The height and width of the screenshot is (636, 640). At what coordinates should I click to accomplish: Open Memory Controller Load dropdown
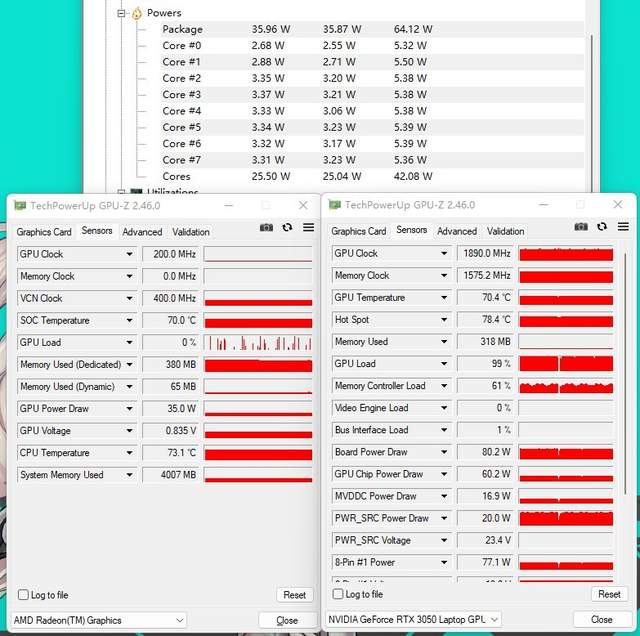[x=444, y=386]
